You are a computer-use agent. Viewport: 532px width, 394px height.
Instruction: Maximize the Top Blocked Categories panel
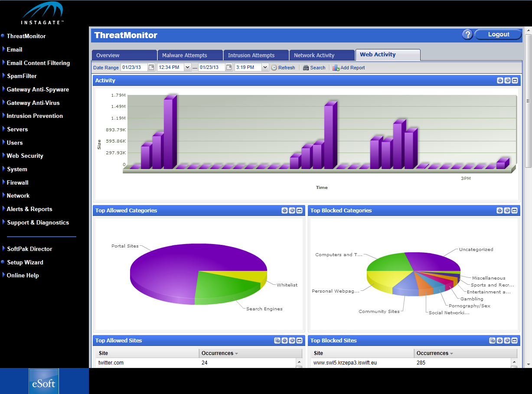pos(515,210)
